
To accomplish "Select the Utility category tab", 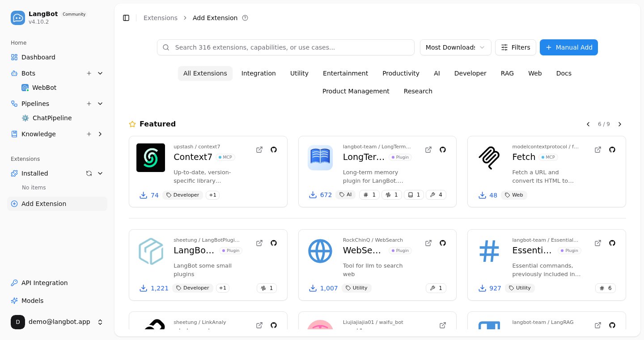I will point(299,73).
